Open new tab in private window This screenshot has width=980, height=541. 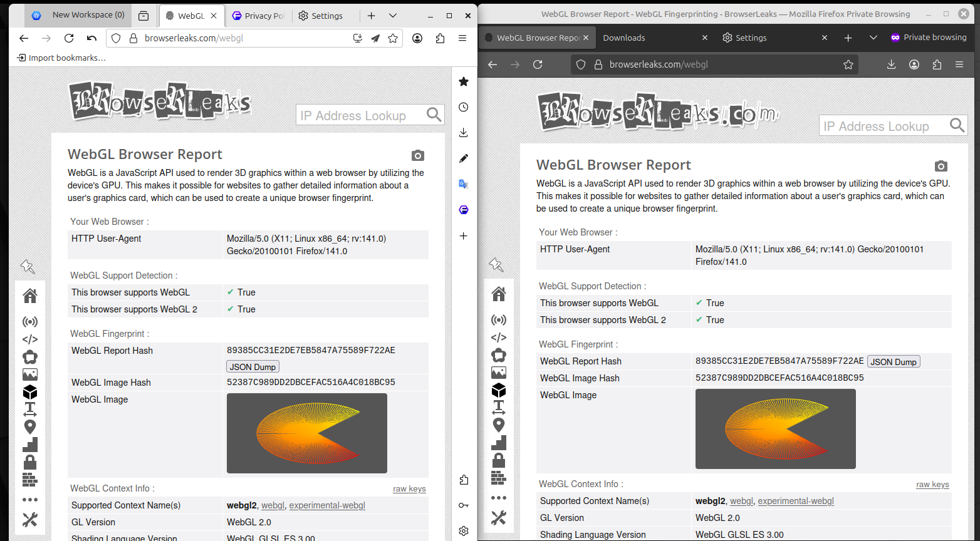pos(848,38)
